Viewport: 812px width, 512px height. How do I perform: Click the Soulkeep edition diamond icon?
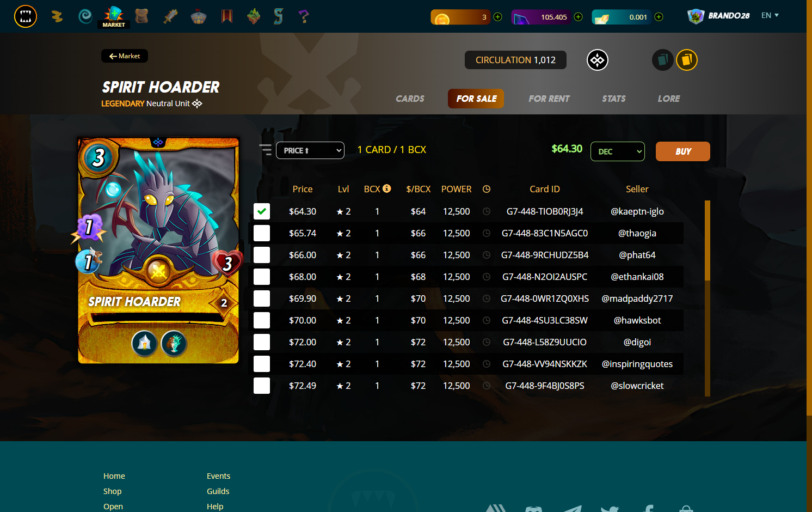[598, 60]
